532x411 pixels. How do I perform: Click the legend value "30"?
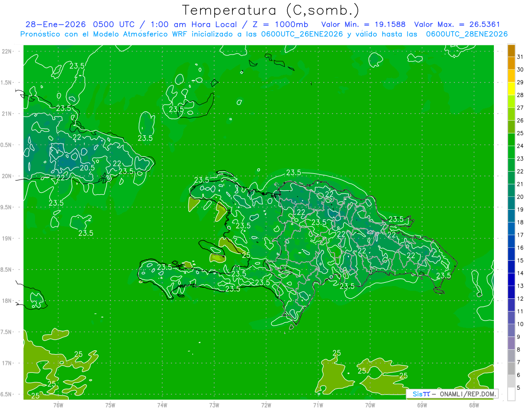[520, 70]
